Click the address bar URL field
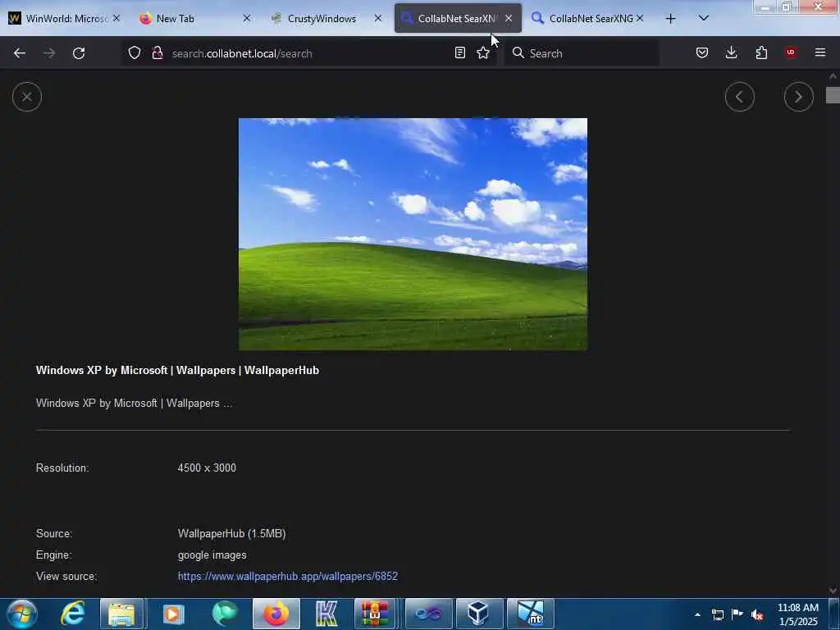The width and height of the screenshot is (840, 630). 308,53
